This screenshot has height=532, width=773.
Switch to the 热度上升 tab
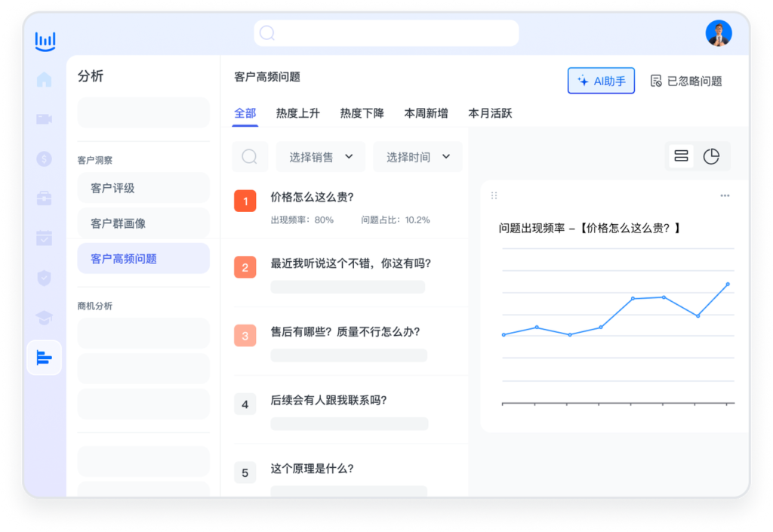click(x=297, y=113)
